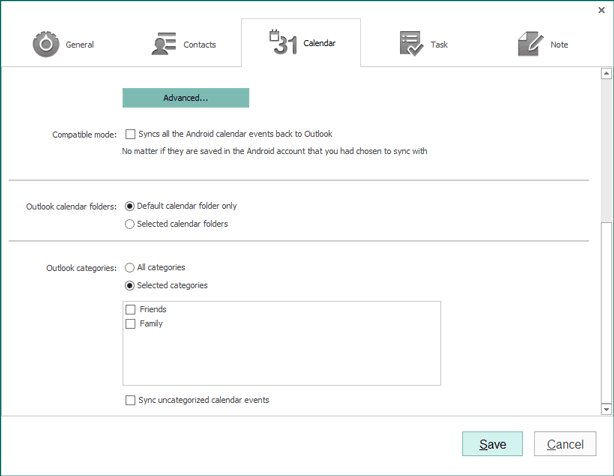Click the Note pencil icon

(x=530, y=44)
